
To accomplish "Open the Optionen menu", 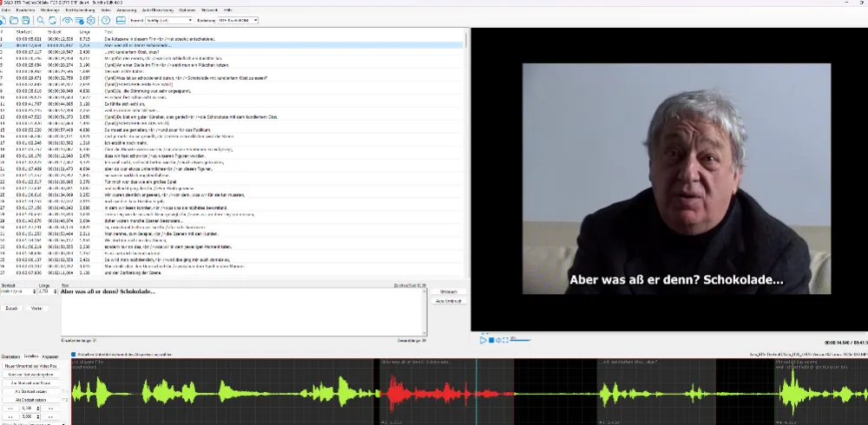I will coord(187,10).
